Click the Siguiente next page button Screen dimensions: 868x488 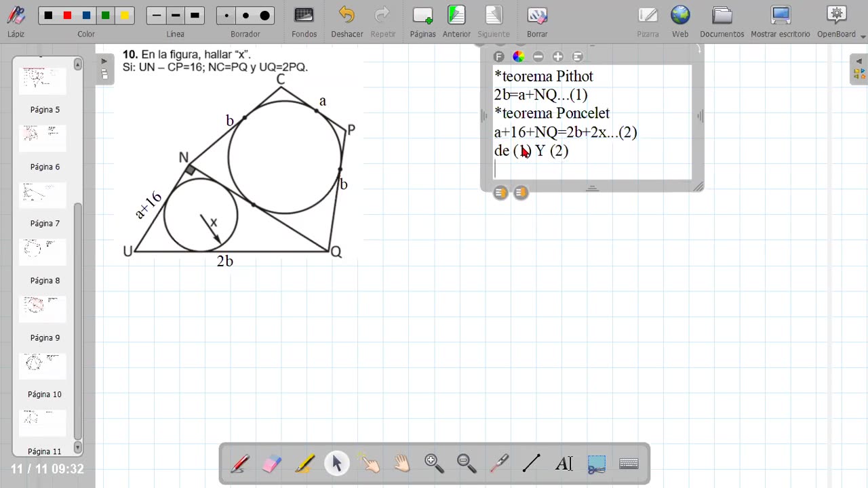494,20
